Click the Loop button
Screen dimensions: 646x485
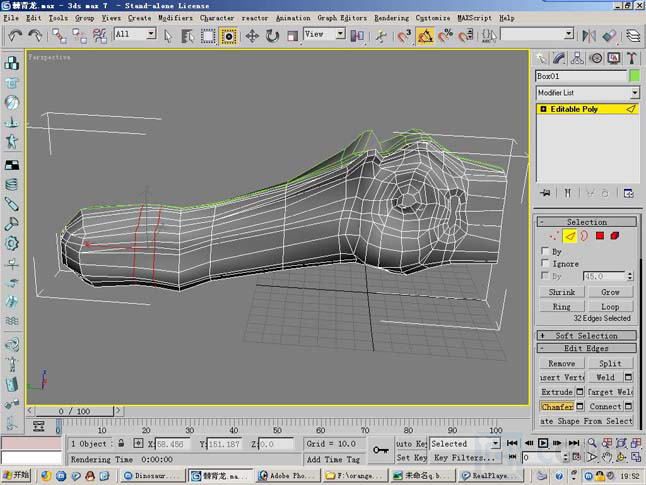click(x=610, y=307)
